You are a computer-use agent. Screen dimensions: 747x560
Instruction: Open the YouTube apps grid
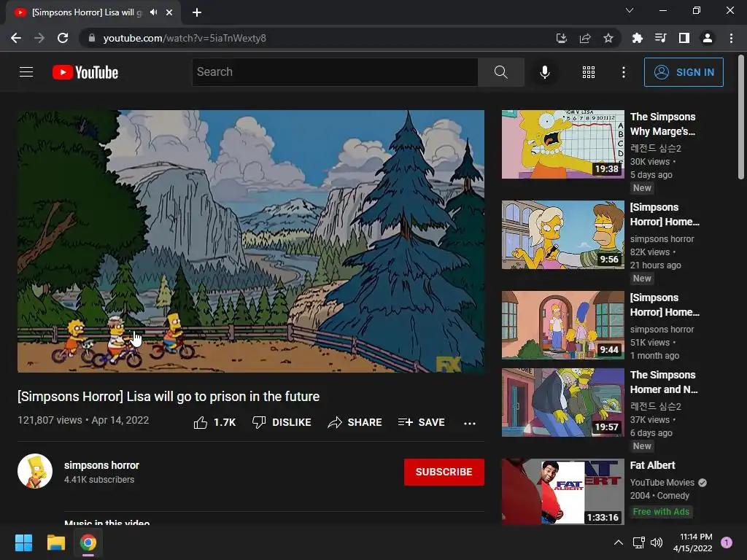(x=589, y=72)
